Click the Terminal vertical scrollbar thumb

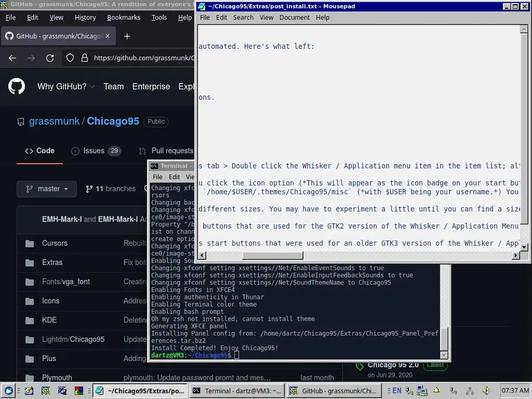tap(444, 339)
